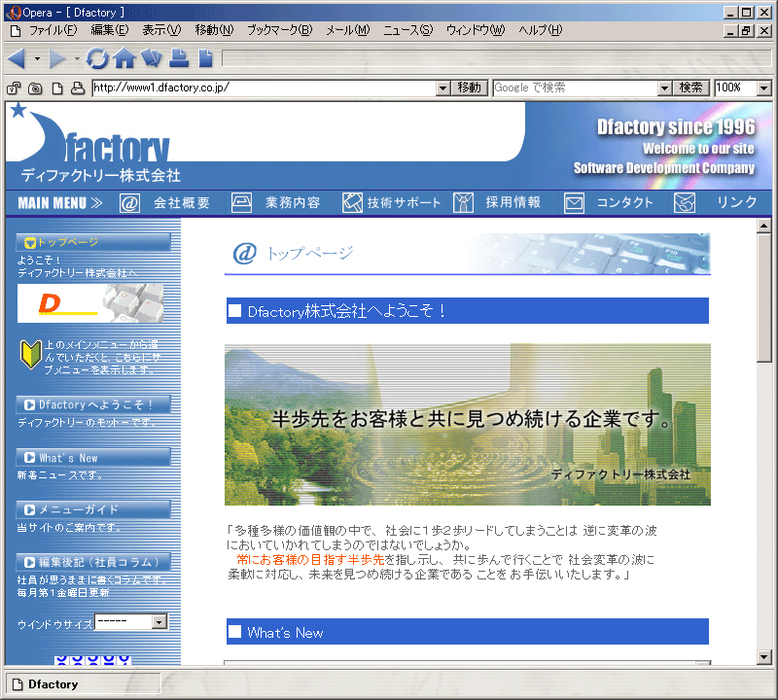Open the What's New sidebar link
This screenshot has height=700, width=778.
[x=93, y=458]
